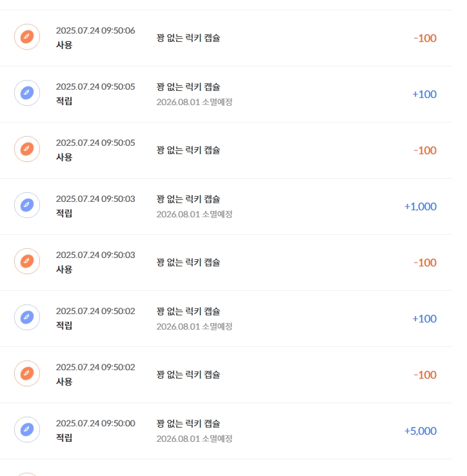467x476 pixels.
Task: Click the 사용 label at 09:50:02
Action: [64, 382]
